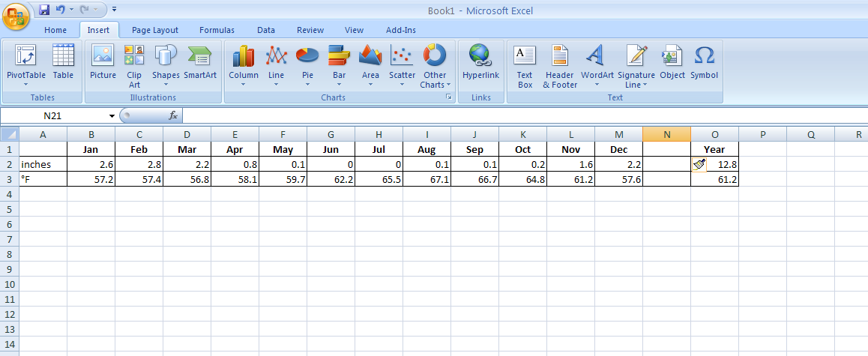Insert Header & Footer
Screen dimensions: 868x356
click(x=560, y=67)
